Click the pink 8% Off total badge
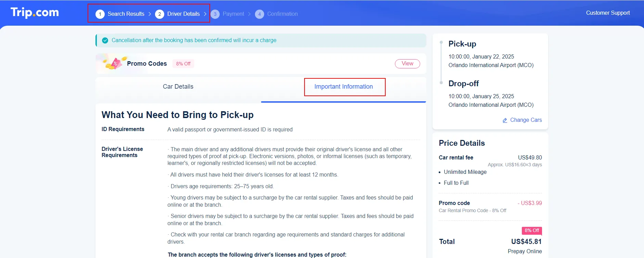This screenshot has height=258, width=644. pyautogui.click(x=531, y=231)
